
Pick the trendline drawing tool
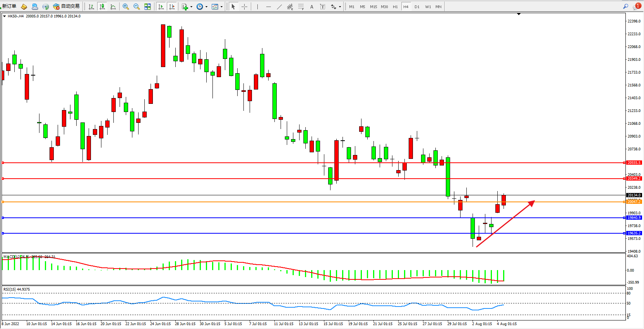pyautogui.click(x=279, y=7)
